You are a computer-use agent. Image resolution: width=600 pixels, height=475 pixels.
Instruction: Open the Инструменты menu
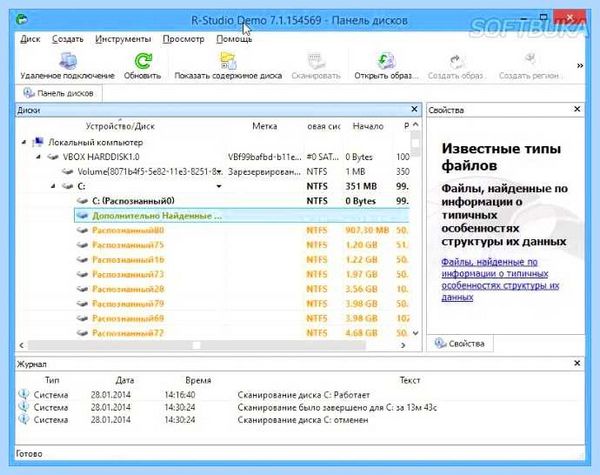coord(123,39)
